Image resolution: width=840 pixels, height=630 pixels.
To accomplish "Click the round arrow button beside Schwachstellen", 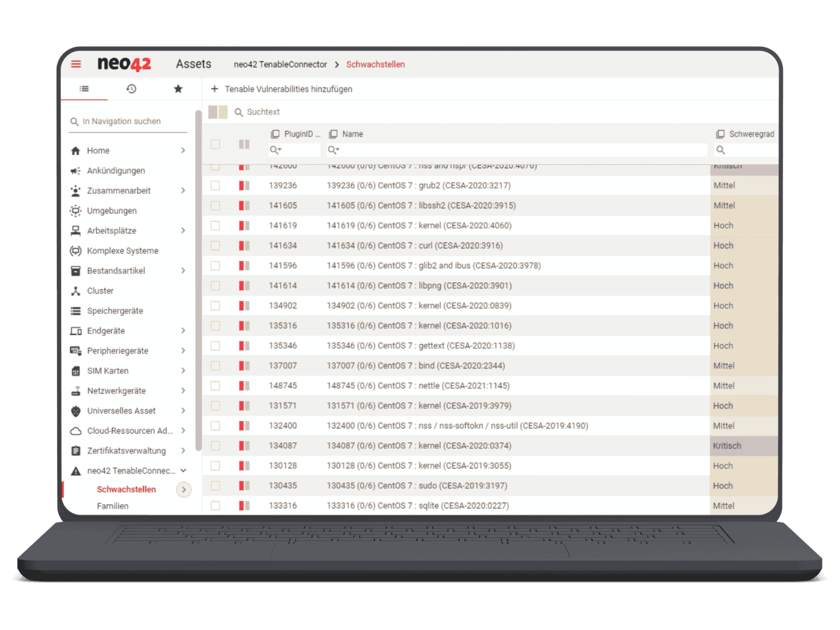I will click(184, 490).
